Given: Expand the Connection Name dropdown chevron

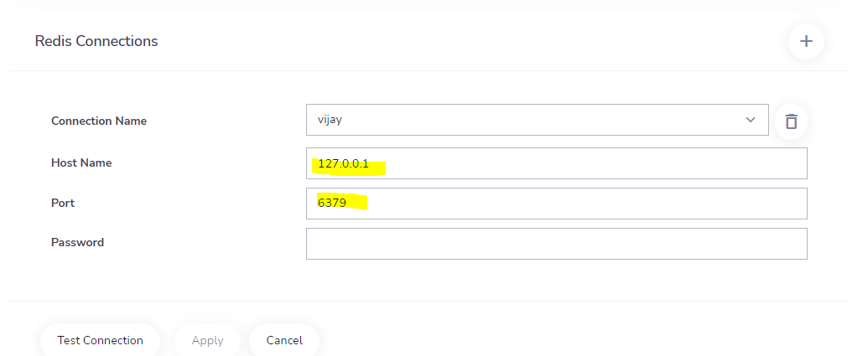Looking at the screenshot, I should 750,120.
